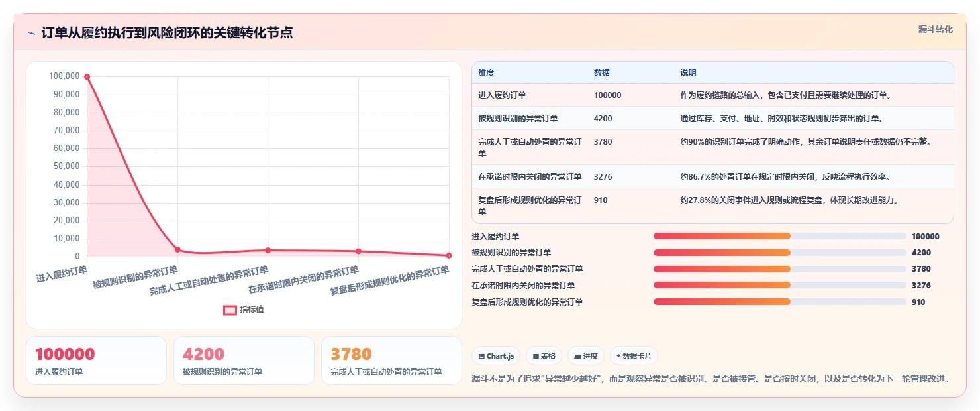Click table cell 复盘后形成规则优化的异常订单 in the 维度 column
The width and height of the screenshot is (980, 411).
(530, 206)
